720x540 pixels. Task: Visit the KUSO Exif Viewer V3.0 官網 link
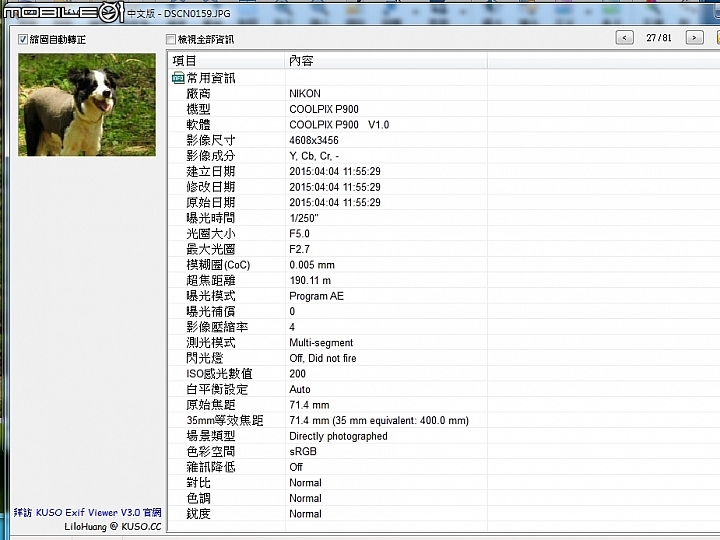[x=88, y=512]
